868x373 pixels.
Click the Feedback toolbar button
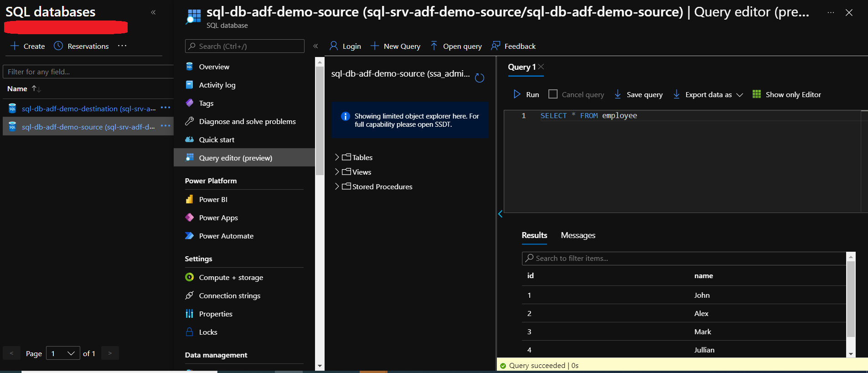click(513, 46)
